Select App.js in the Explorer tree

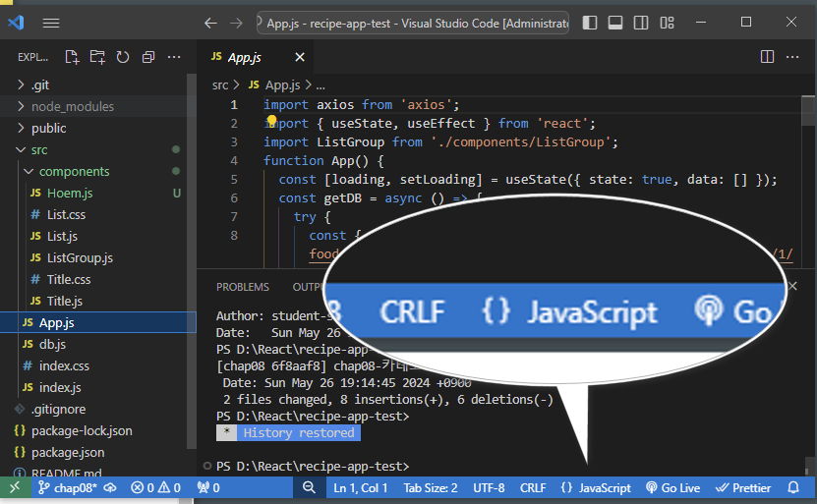pos(98,323)
